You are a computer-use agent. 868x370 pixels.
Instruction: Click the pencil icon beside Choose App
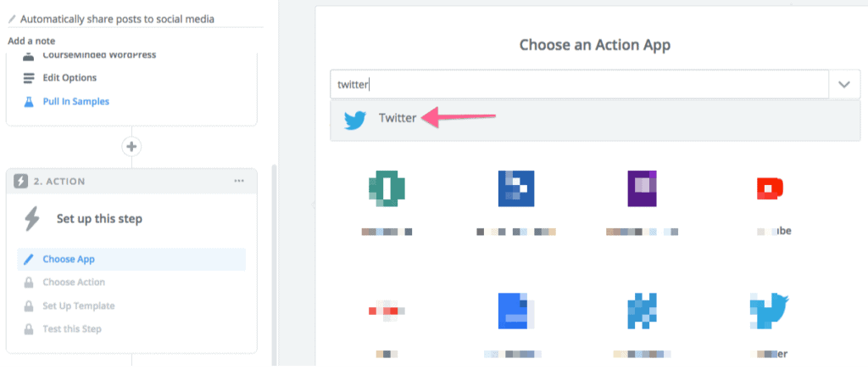point(29,259)
